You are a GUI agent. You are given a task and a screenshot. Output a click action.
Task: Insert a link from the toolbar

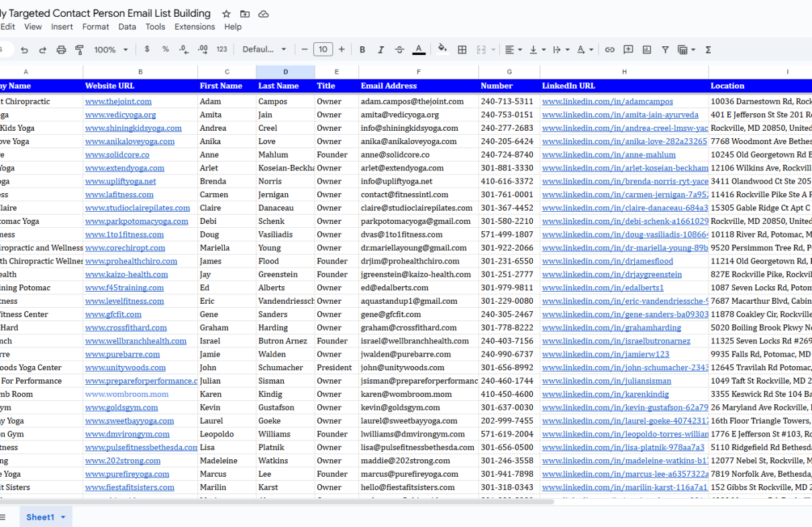pos(609,49)
